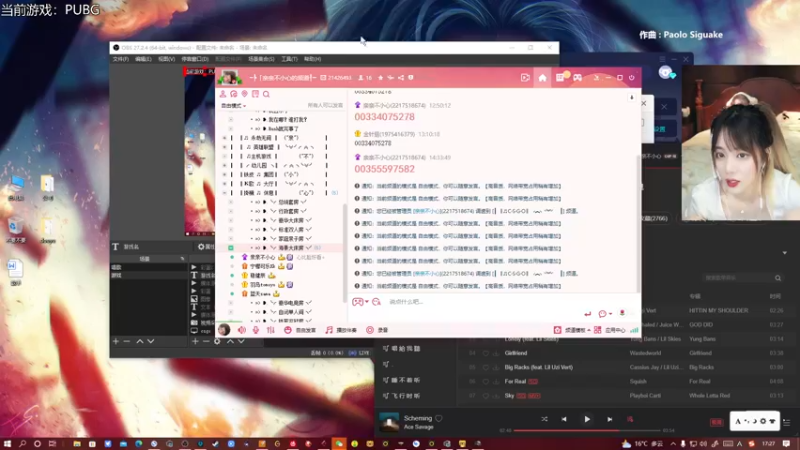Skip to next track in music player
The width and height of the screenshot is (800, 450).
[610, 419]
